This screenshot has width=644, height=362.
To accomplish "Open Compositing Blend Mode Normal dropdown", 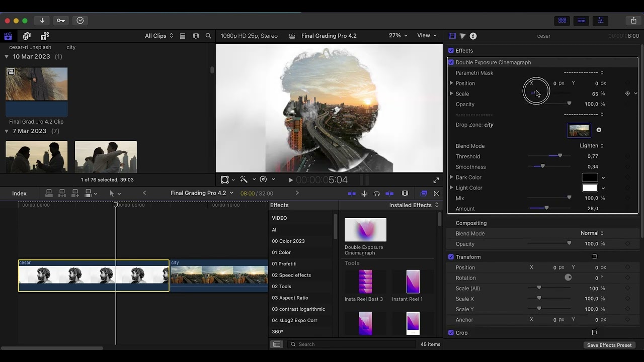I will point(592,233).
